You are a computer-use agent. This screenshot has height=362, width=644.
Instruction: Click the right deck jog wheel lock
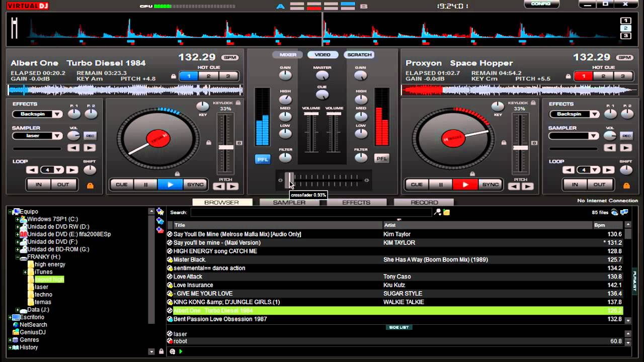(503, 143)
